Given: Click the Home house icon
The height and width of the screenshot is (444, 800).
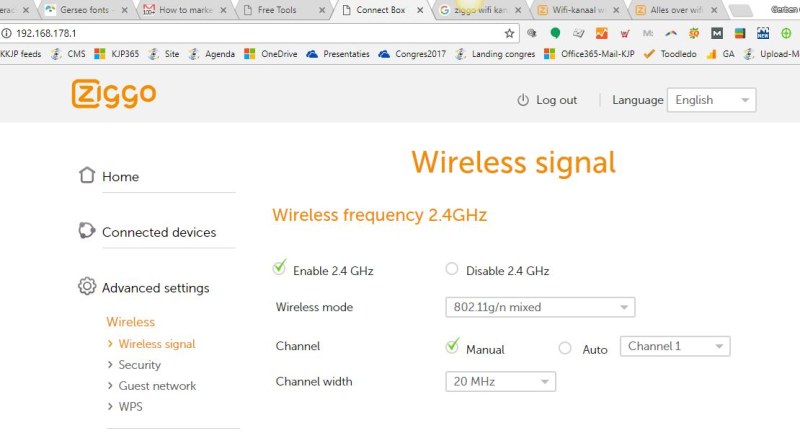Looking at the screenshot, I should (87, 175).
